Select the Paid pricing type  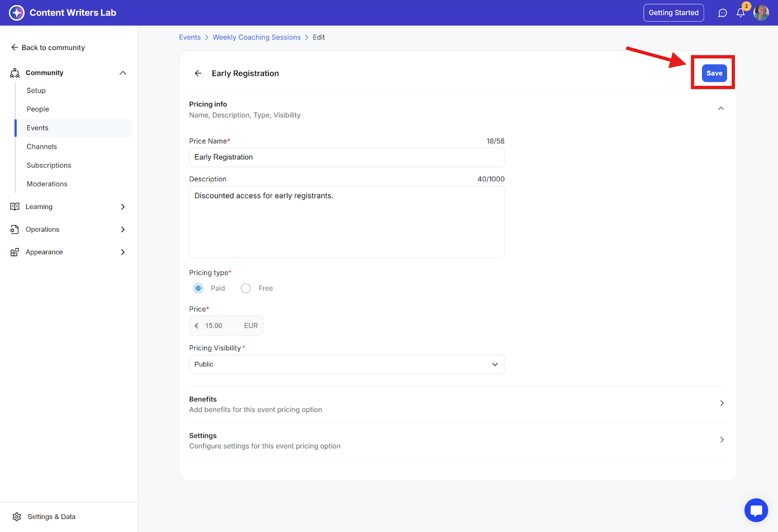[x=198, y=288]
